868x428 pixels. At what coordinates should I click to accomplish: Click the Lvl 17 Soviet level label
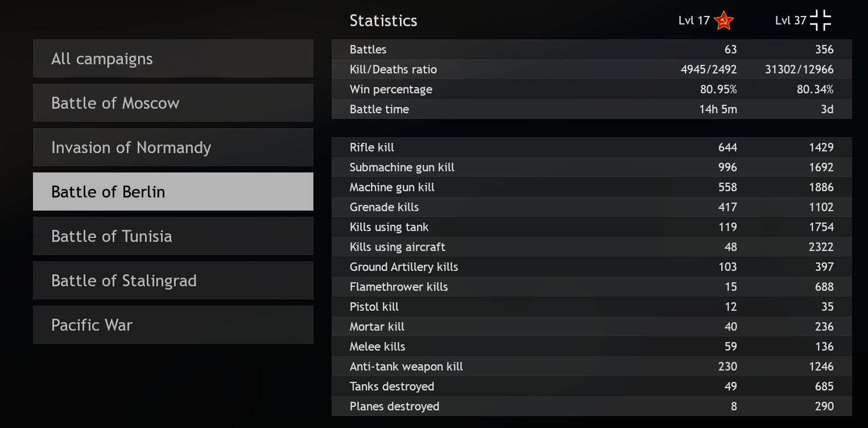coord(694,21)
